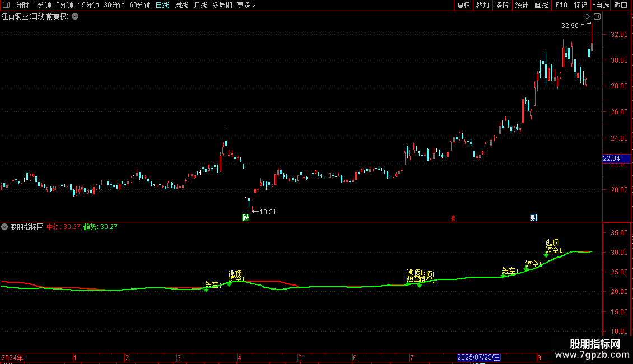Select the 30分钟 period
This screenshot has height=364, width=633.
click(x=114, y=5)
